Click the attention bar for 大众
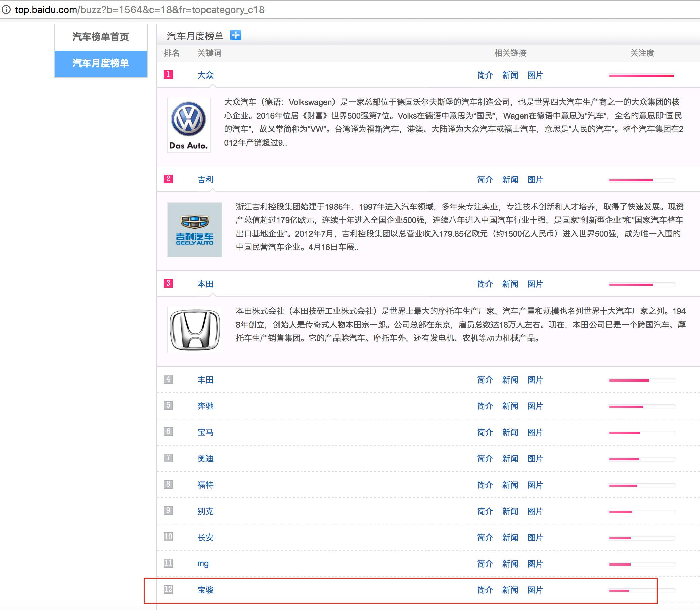Viewport: 700px width, 610px height. point(642,75)
